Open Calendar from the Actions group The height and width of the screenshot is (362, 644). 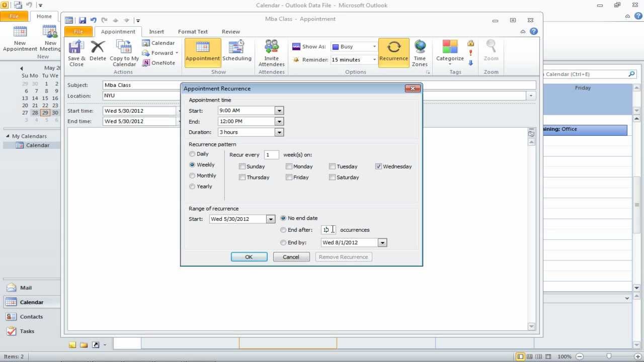click(158, 43)
